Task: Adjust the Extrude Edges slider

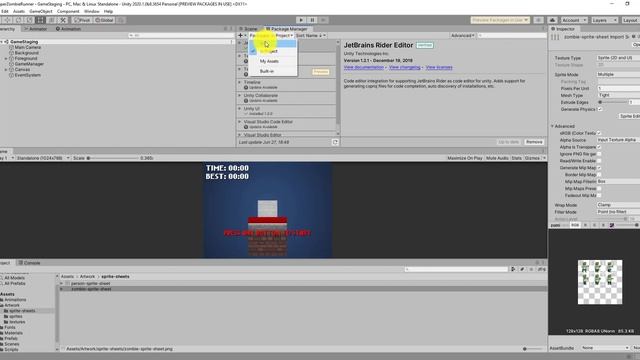Action: pos(612,102)
